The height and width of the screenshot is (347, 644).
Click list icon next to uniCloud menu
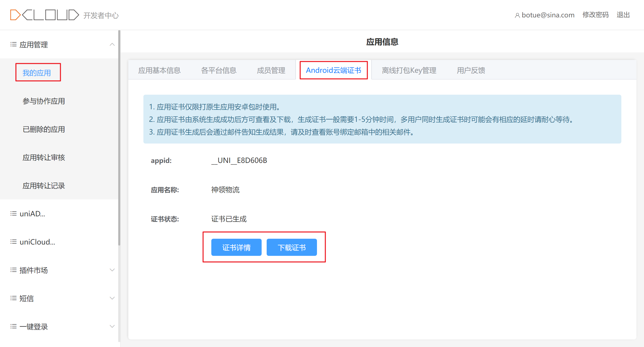click(13, 242)
